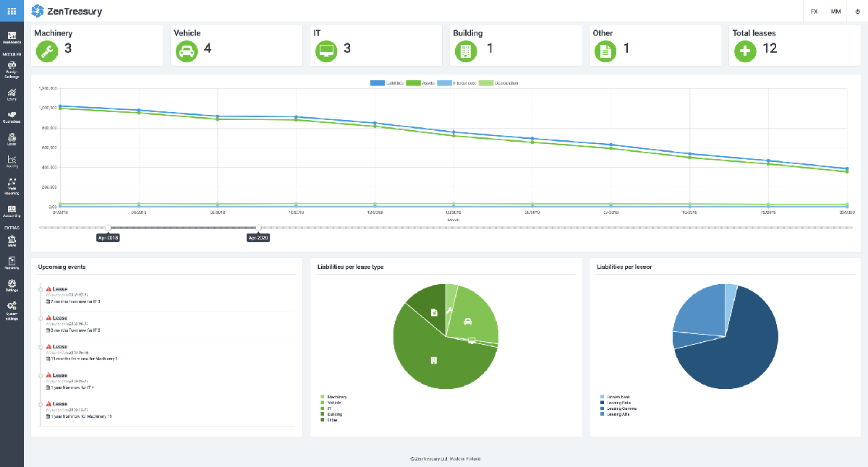This screenshot has height=467, width=868.
Task: Toggle Other in lease type legend
Action: pyautogui.click(x=329, y=420)
